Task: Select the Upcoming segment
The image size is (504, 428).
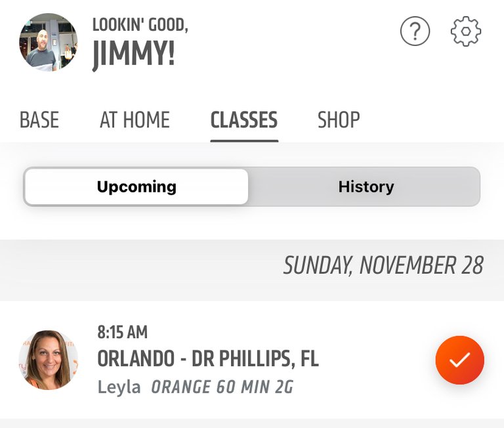Action: point(136,186)
